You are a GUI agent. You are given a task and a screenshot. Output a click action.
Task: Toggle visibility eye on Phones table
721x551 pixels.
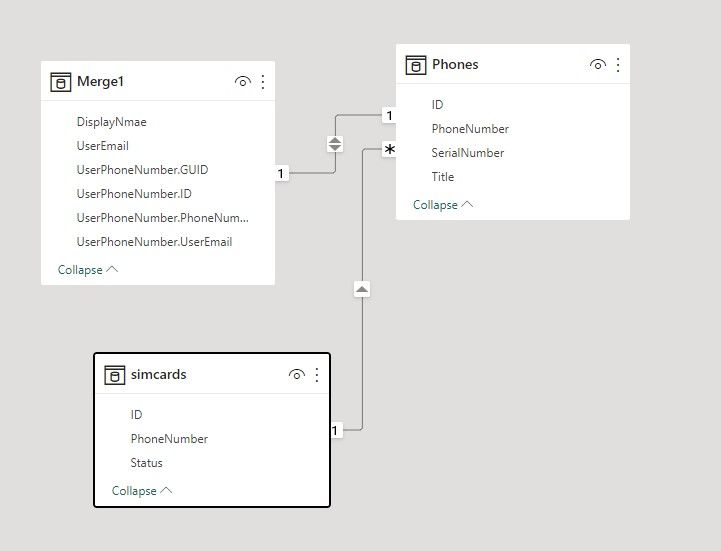(598, 65)
